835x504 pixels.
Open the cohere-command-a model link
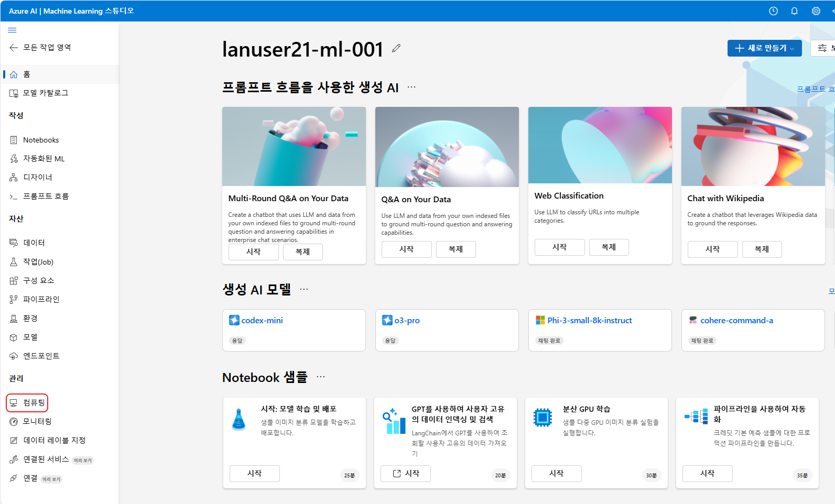(736, 321)
